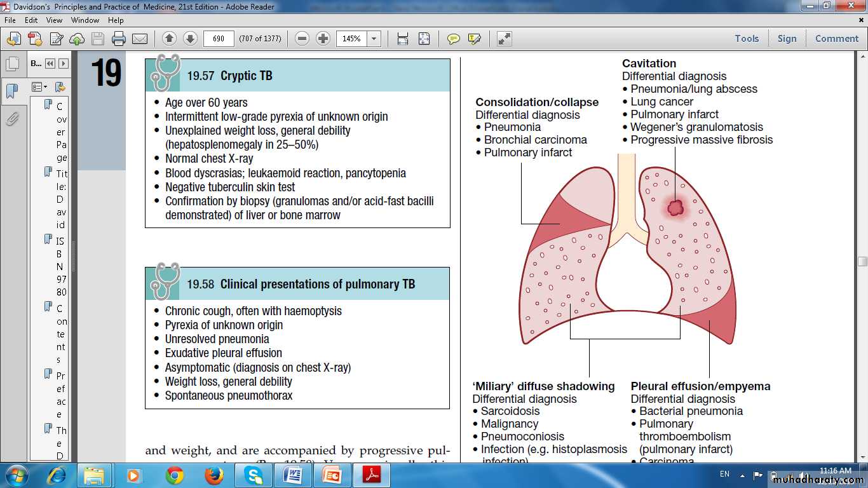Open the bookmarks options dropdown menu
Screen dimensions: 868x488
click(39, 87)
